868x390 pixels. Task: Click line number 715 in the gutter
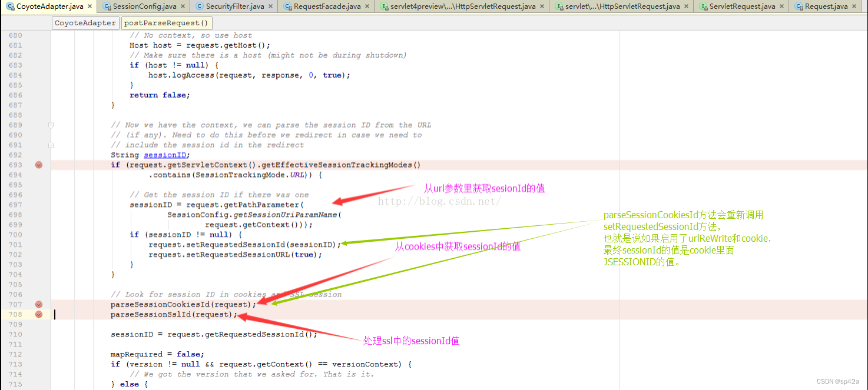pos(15,384)
